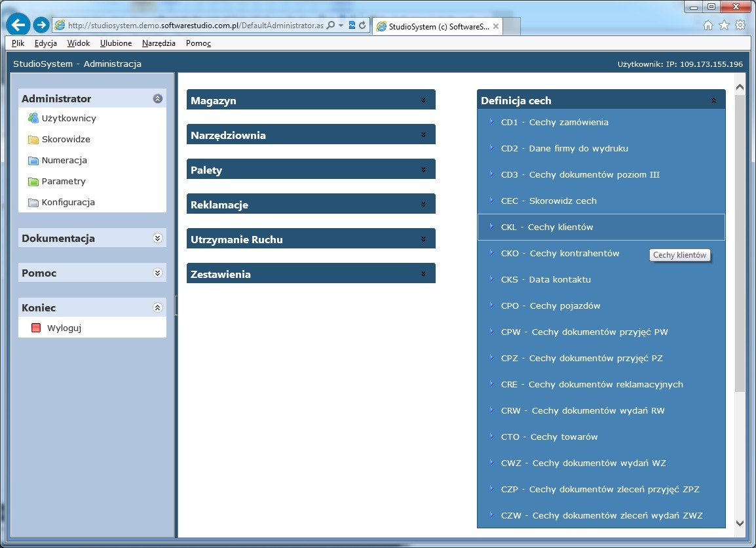Switch to the StudioSystem tab
The height and width of the screenshot is (548, 756).
[x=438, y=26]
